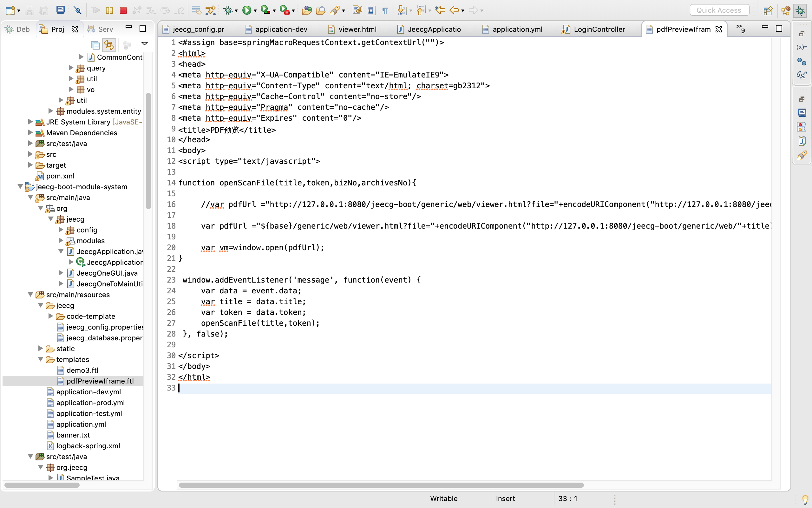Switch to the LoginController editor tab
The image size is (812, 508).
[593, 29]
